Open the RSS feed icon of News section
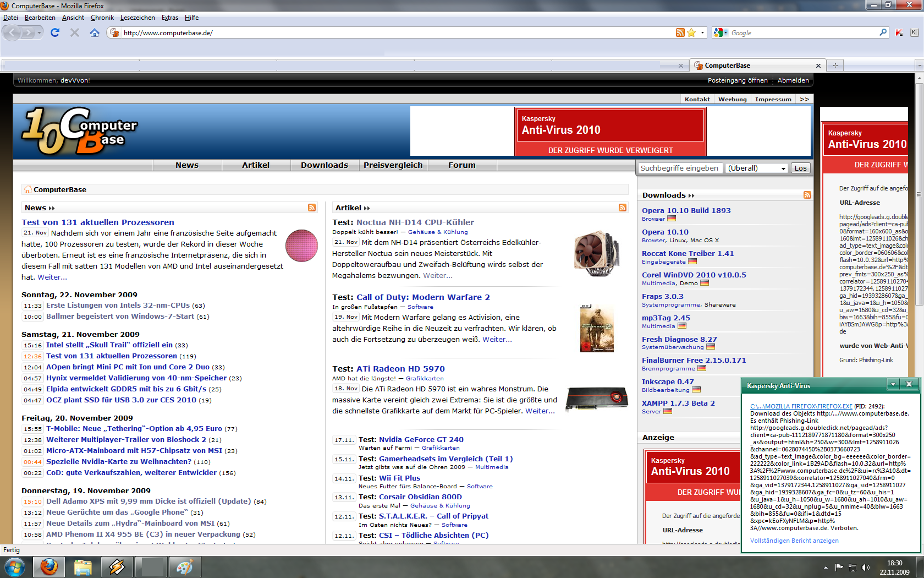 click(x=312, y=208)
